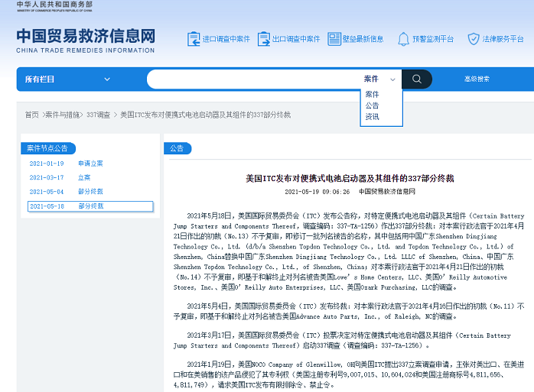Open 337调查 breadcrumb link
Image resolution: width=534 pixels, height=392 pixels.
[99, 115]
